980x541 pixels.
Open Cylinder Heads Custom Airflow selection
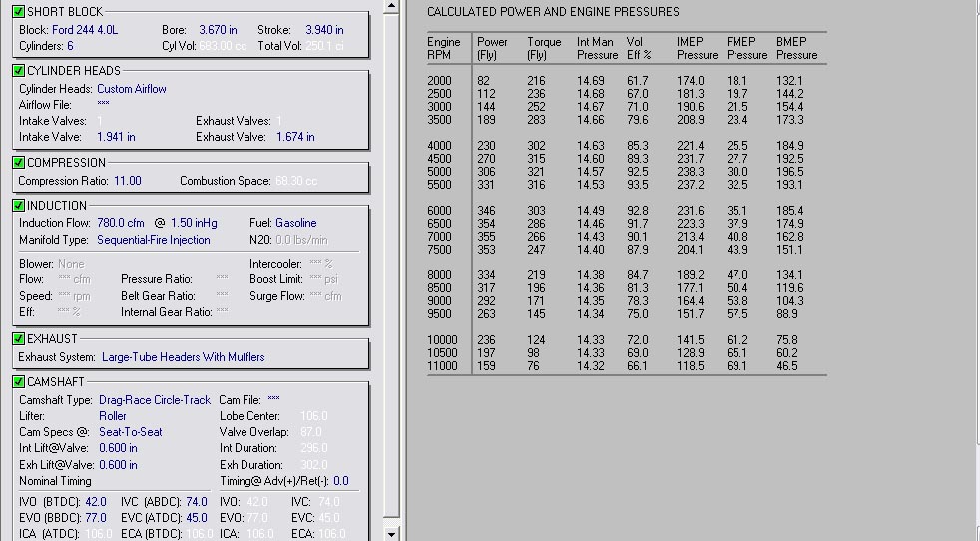tap(132, 89)
